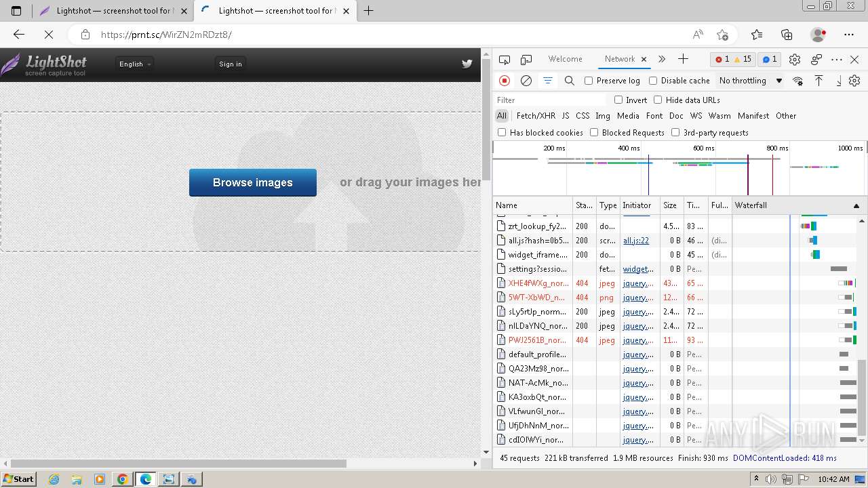Click the Lightshot logo
The height and width of the screenshot is (488, 868).
coord(44,65)
